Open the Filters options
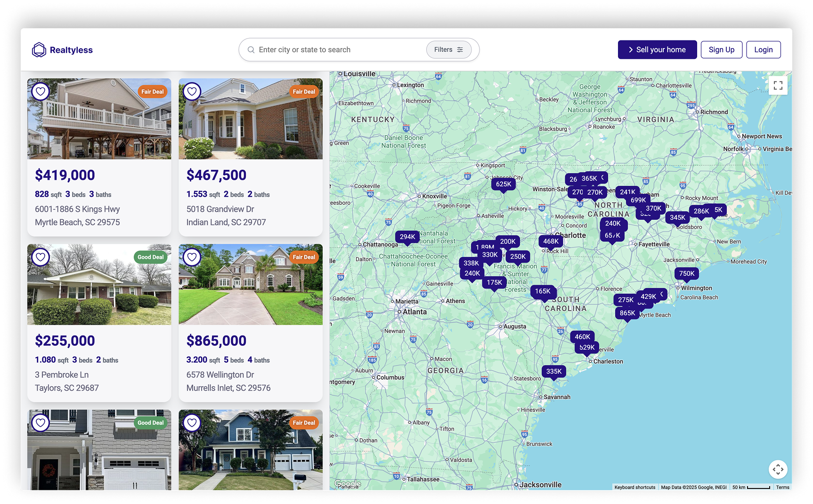Viewport: 813px width, 504px height. tap(448, 50)
